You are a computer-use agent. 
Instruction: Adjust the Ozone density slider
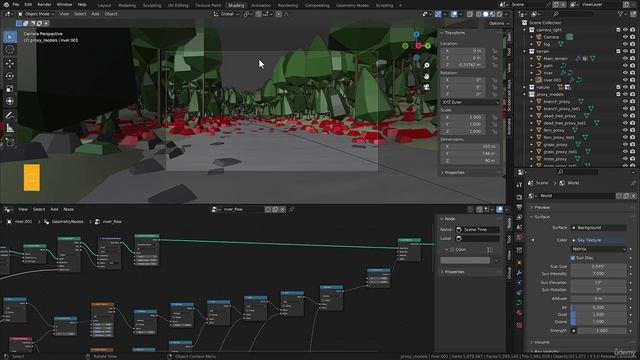[598, 322]
